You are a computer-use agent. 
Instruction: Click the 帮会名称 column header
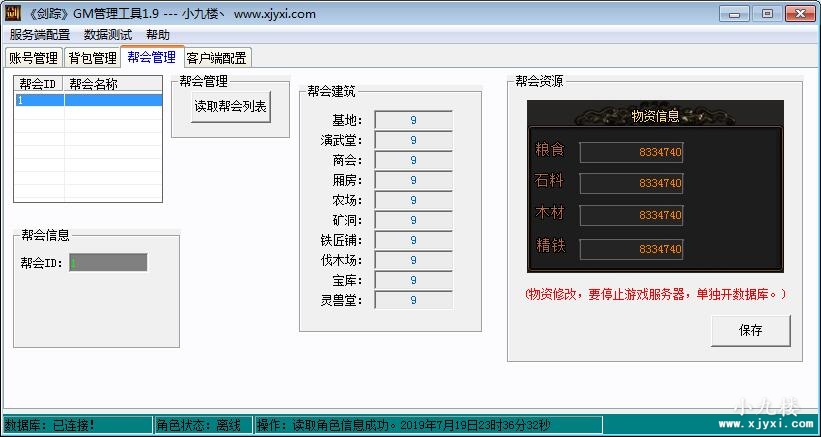[112, 84]
